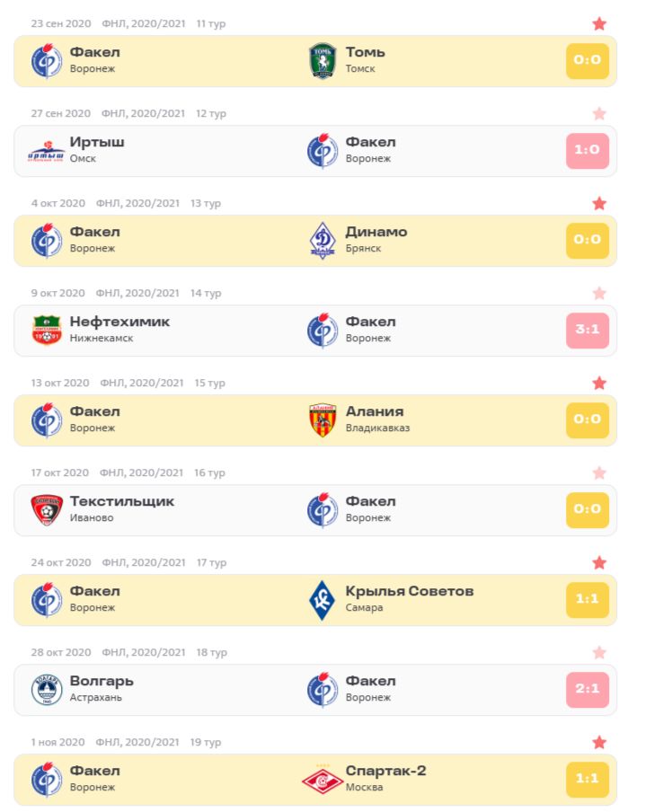Toggle favorite star for 27 сен 2020 match
Viewport: 654px width, 812px height.
[599, 114]
